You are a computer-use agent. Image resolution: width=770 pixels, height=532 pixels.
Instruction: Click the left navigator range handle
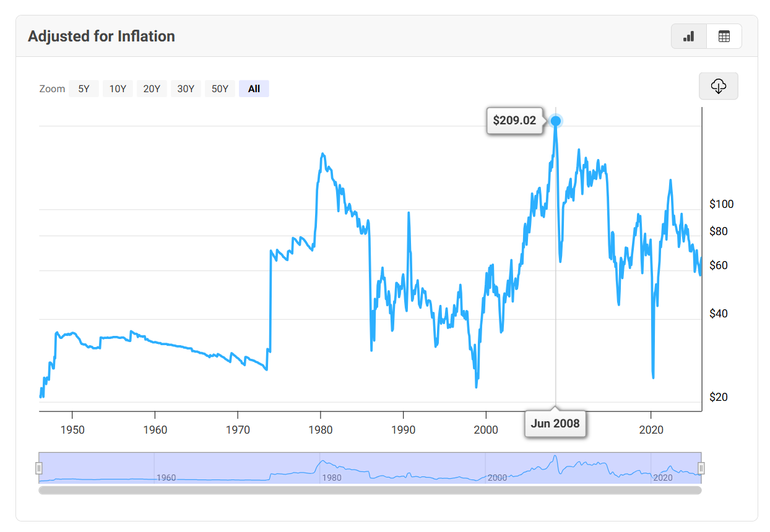pos(39,468)
